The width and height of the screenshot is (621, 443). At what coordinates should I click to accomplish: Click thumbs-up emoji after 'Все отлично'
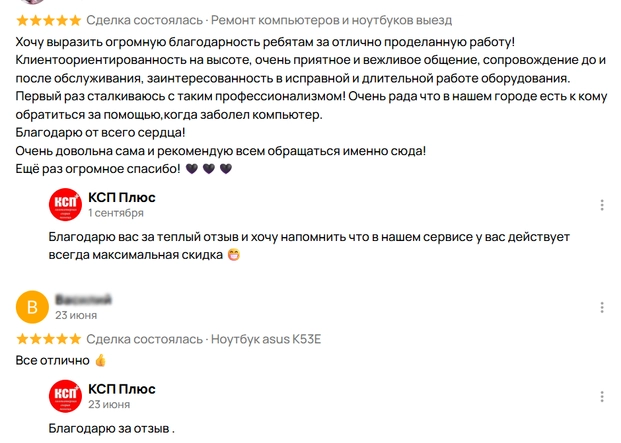point(100,360)
